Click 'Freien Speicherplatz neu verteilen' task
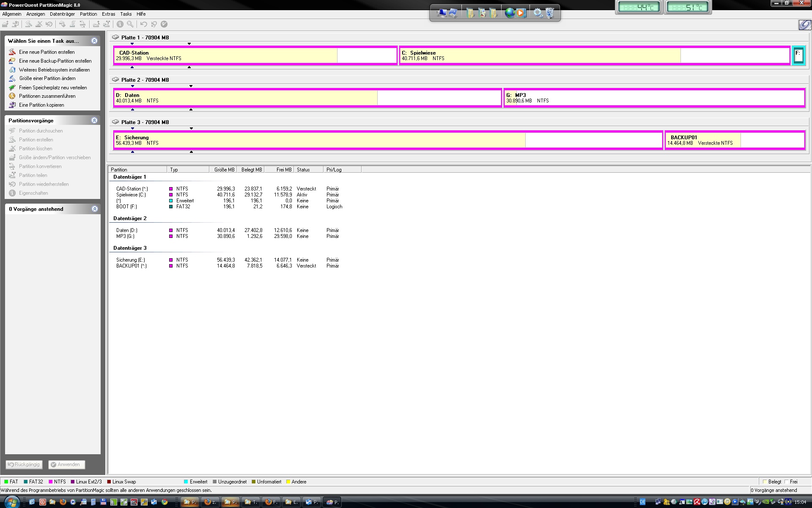Image resolution: width=812 pixels, height=508 pixels. 53,88
